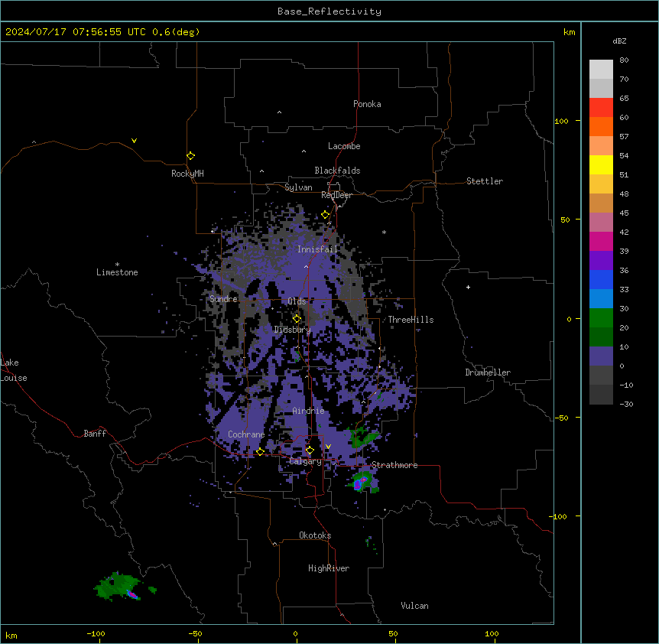
Task: Click the Didsbury city label
Action: [x=292, y=330]
